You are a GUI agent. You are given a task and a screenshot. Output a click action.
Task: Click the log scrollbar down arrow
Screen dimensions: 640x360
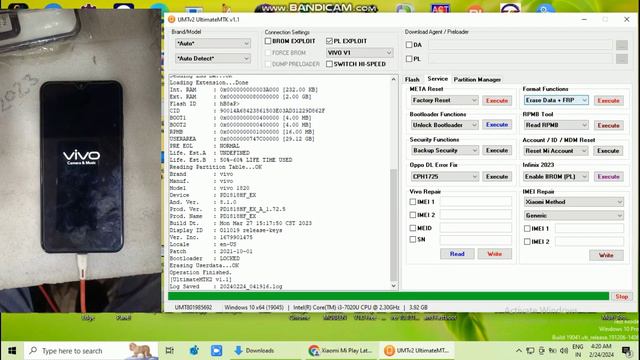click(x=394, y=286)
